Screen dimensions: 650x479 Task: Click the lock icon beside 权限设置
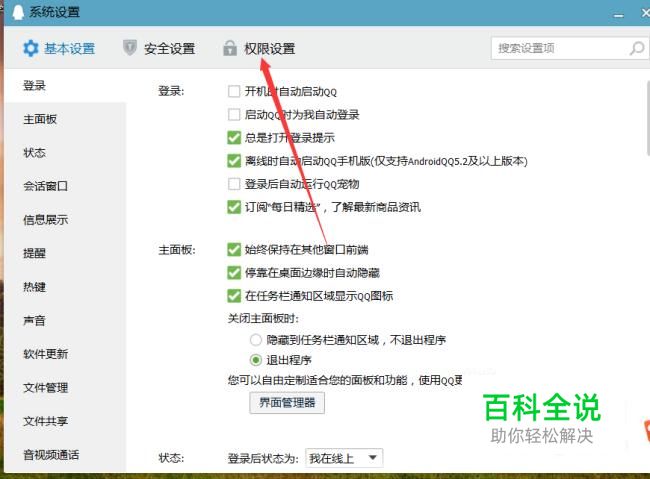pos(230,48)
